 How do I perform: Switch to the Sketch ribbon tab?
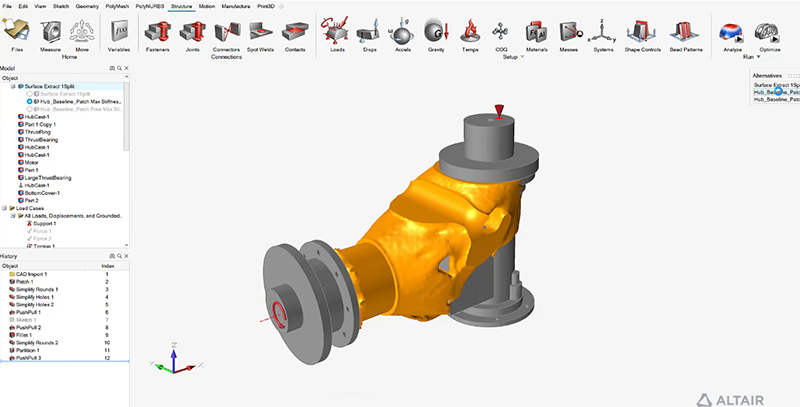coord(61,6)
